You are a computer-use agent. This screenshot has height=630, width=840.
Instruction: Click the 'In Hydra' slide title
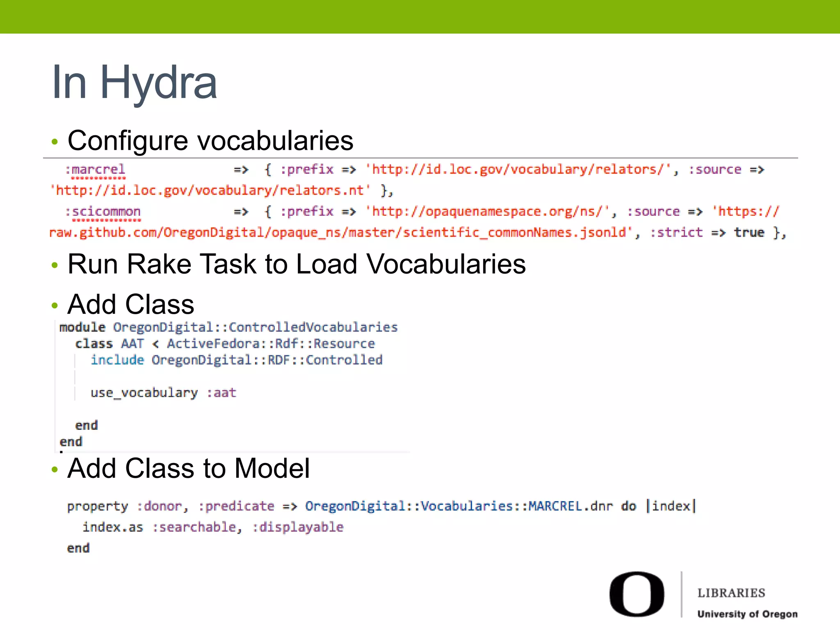click(x=135, y=83)
